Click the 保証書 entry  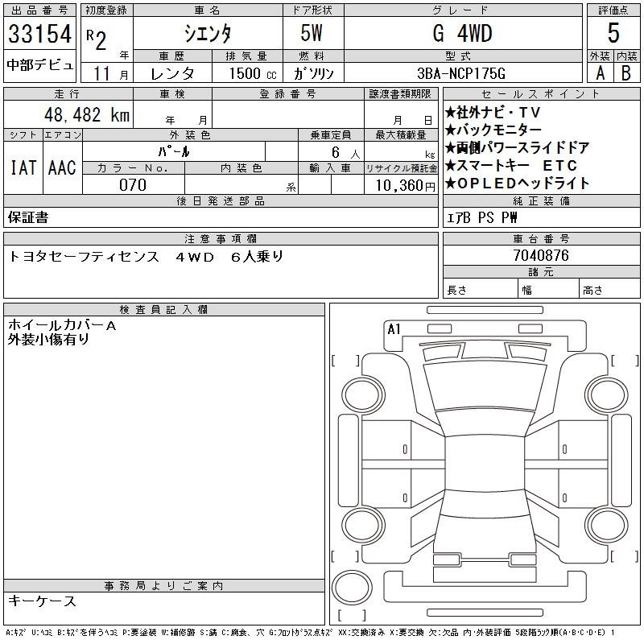[28, 217]
